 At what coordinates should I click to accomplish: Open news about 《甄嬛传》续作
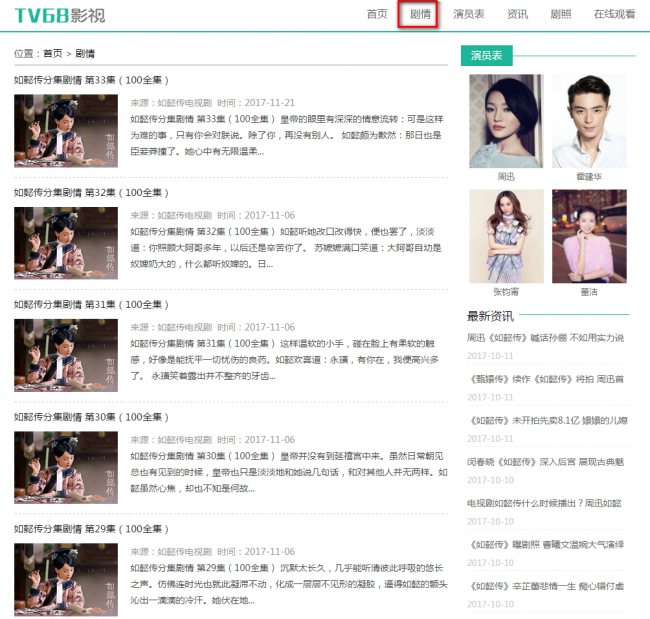tap(545, 379)
